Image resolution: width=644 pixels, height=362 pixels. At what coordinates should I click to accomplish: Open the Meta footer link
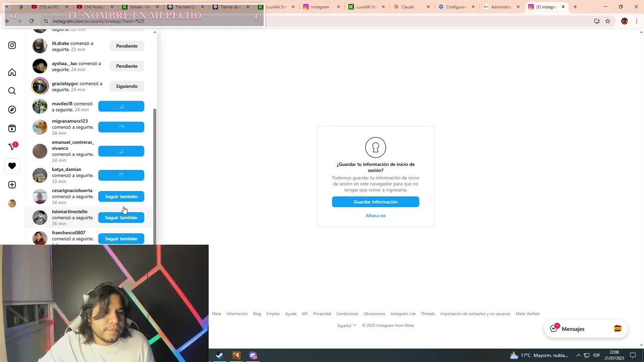(x=216, y=314)
